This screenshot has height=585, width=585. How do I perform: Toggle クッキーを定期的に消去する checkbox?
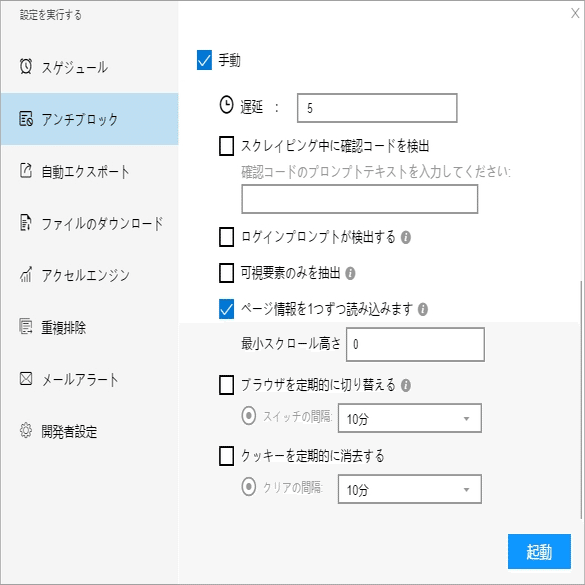226,456
